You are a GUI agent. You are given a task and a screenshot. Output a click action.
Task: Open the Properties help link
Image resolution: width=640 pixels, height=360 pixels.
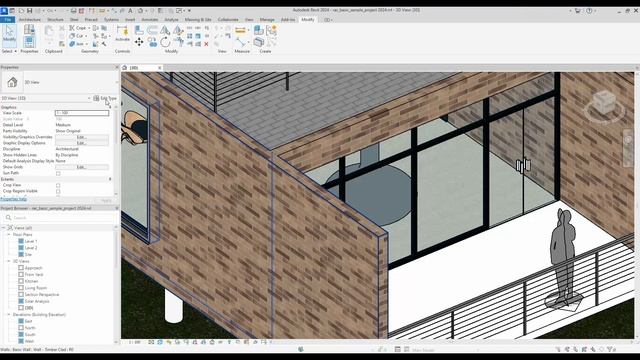click(x=13, y=200)
